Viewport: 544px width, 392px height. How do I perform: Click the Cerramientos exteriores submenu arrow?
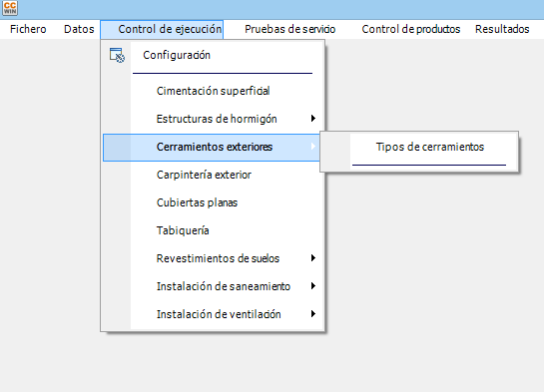tap(313, 147)
